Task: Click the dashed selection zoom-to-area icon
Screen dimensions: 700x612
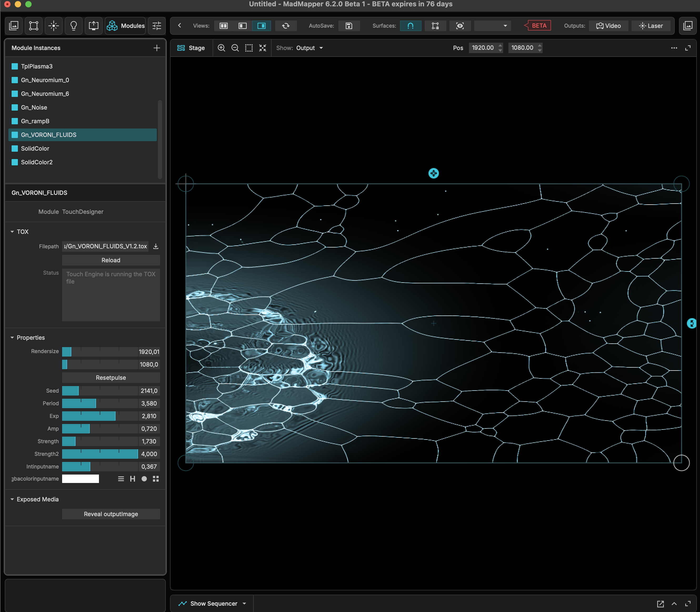Action: tap(249, 48)
